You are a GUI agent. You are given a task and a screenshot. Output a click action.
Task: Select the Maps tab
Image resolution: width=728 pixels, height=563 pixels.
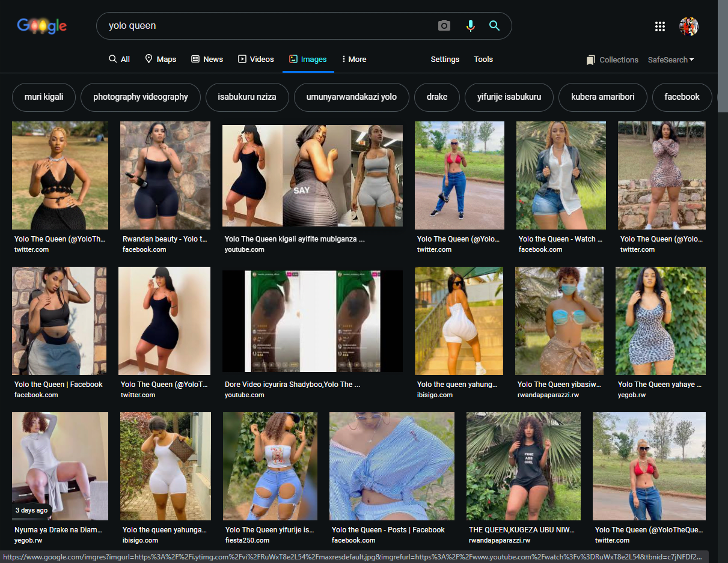pyautogui.click(x=161, y=59)
